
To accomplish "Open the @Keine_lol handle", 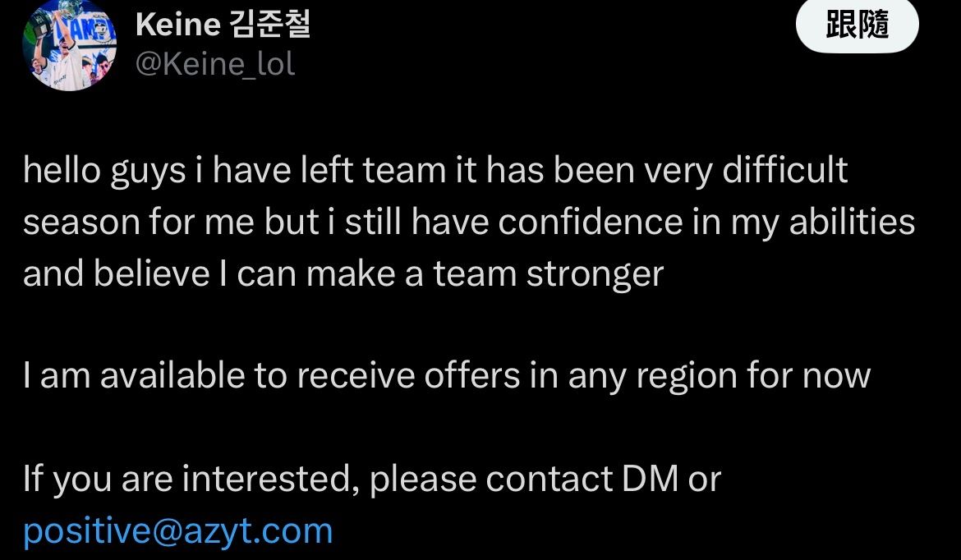I will [x=214, y=64].
